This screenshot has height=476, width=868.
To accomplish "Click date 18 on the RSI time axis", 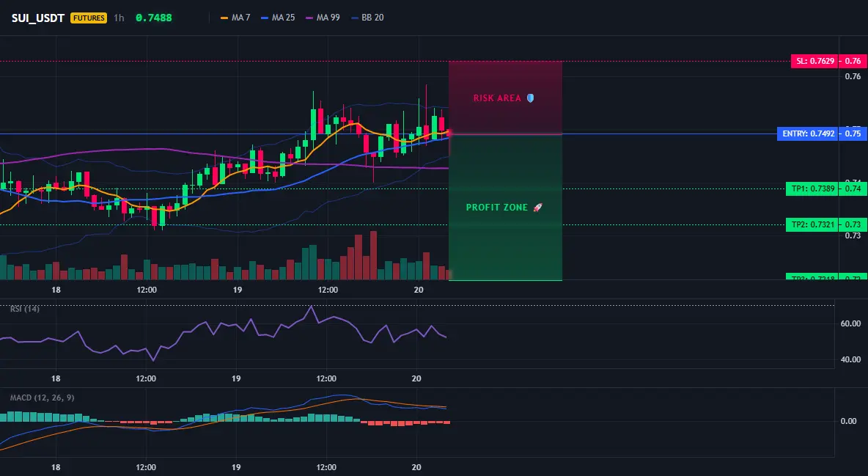I will 56,378.
